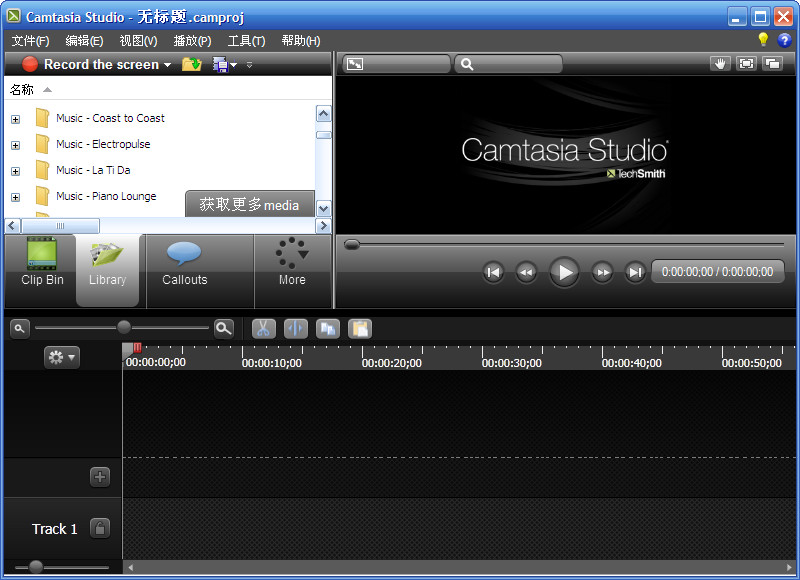Click the preview zoom magnifier field
This screenshot has width=800, height=580.
coord(508,64)
